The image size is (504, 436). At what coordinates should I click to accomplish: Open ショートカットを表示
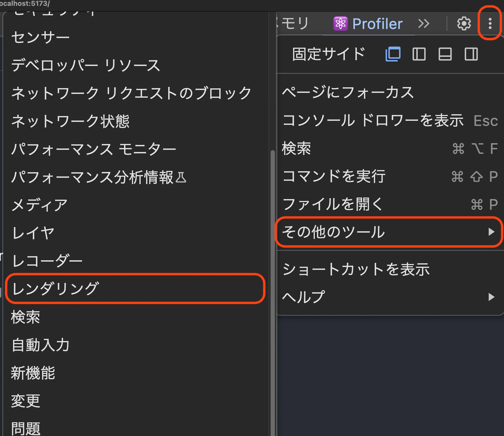pos(390,269)
